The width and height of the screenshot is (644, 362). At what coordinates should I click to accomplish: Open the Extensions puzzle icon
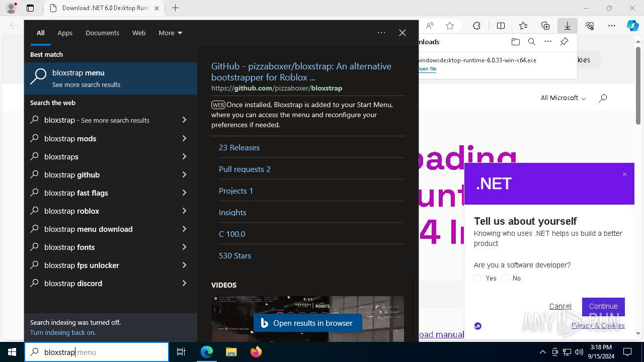click(477, 26)
